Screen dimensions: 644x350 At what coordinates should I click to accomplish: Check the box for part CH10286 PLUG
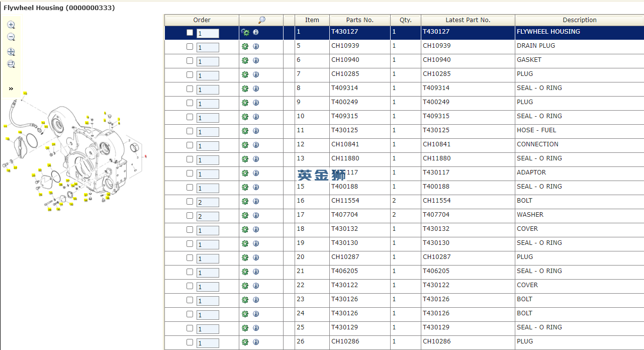190,342
